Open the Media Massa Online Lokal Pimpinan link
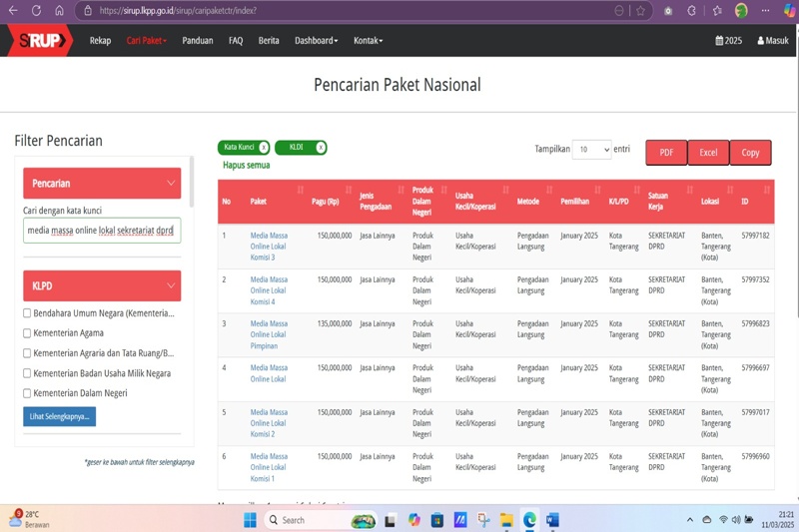The width and height of the screenshot is (799, 532). [268, 334]
